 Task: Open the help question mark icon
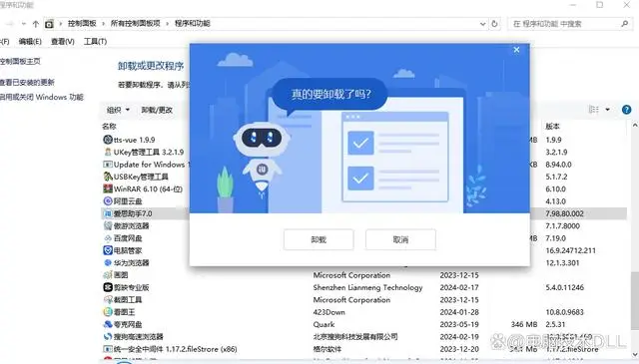(x=626, y=110)
